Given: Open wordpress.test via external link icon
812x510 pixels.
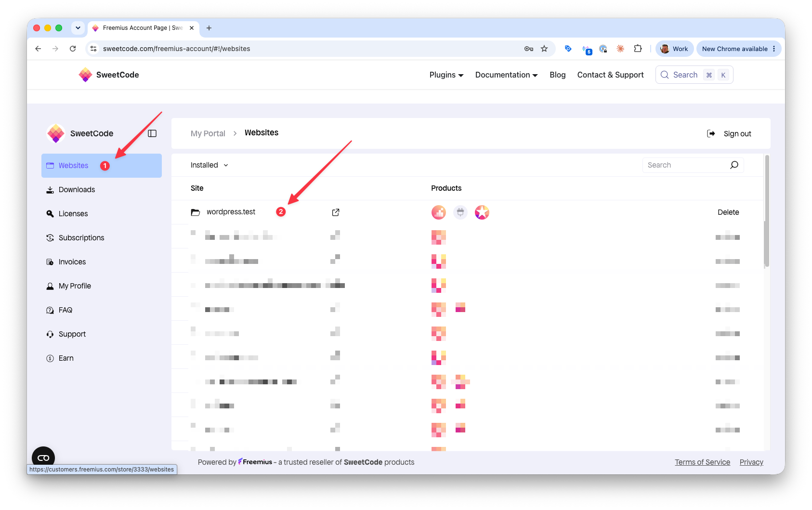Looking at the screenshot, I should [336, 212].
